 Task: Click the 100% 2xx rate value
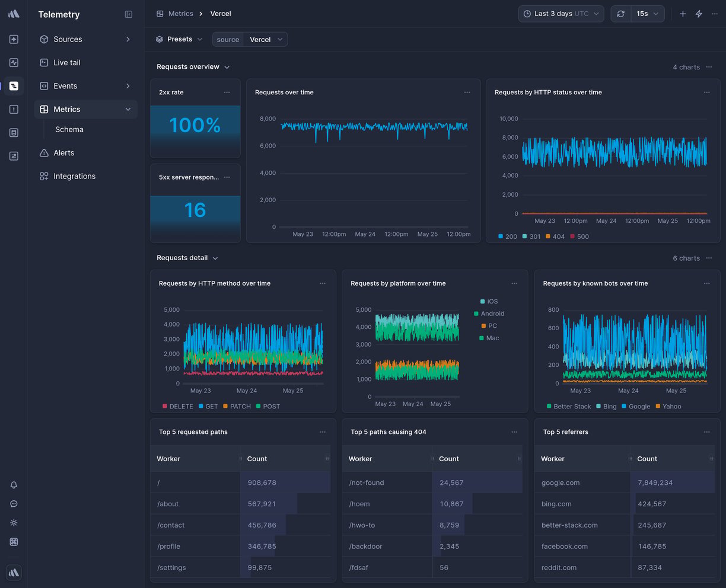point(195,125)
